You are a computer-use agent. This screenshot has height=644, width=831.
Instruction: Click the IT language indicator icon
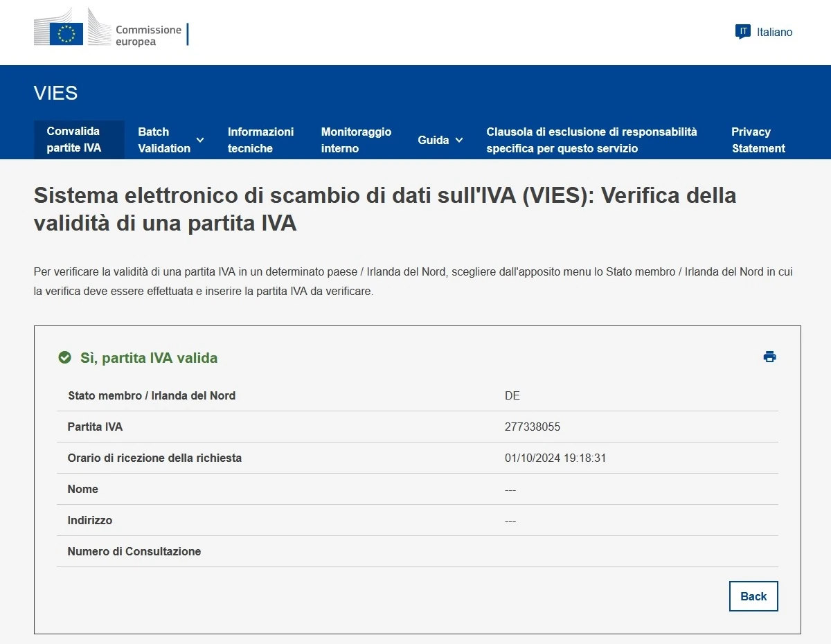coord(742,31)
